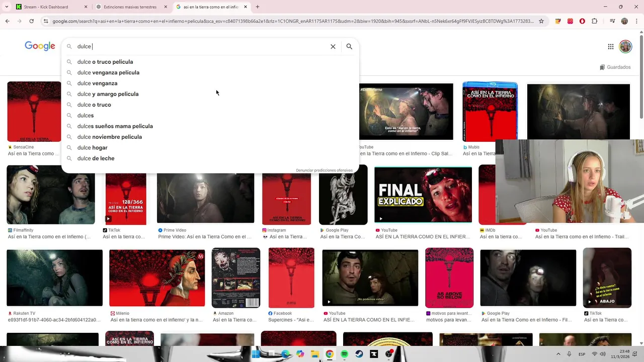This screenshot has height=362, width=644.
Task: Open the Filmaffinity image result
Action: click(x=51, y=195)
